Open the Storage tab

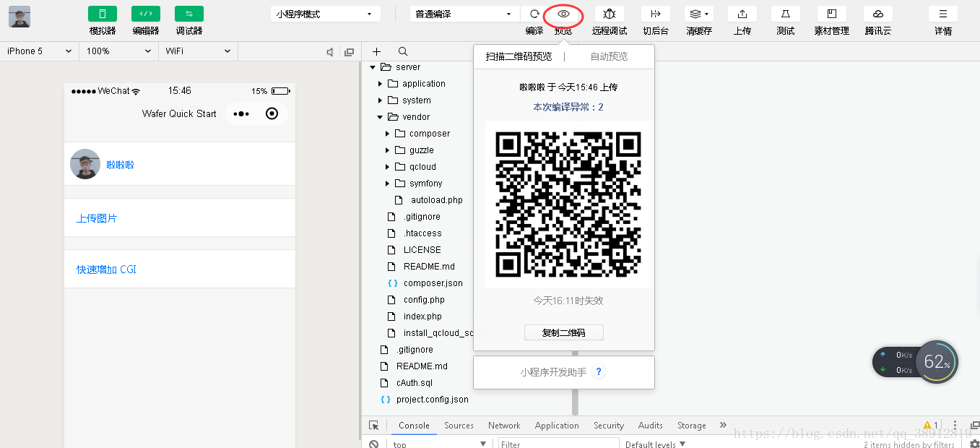tap(692, 426)
